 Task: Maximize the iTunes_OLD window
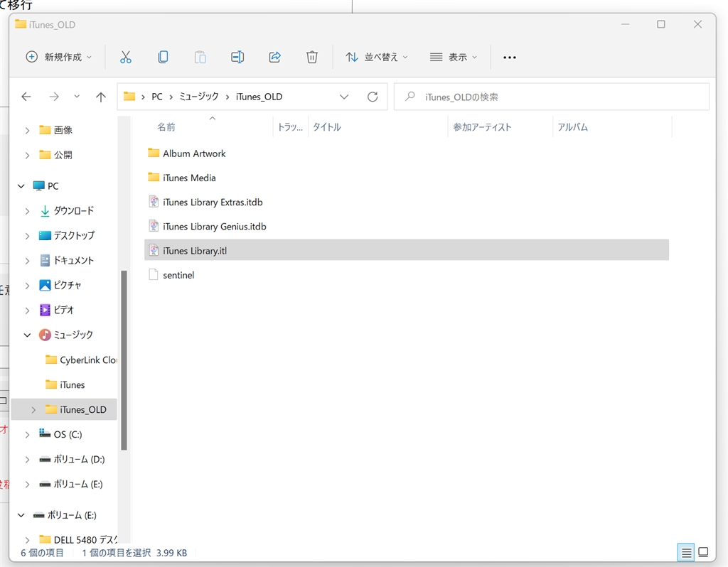point(660,24)
